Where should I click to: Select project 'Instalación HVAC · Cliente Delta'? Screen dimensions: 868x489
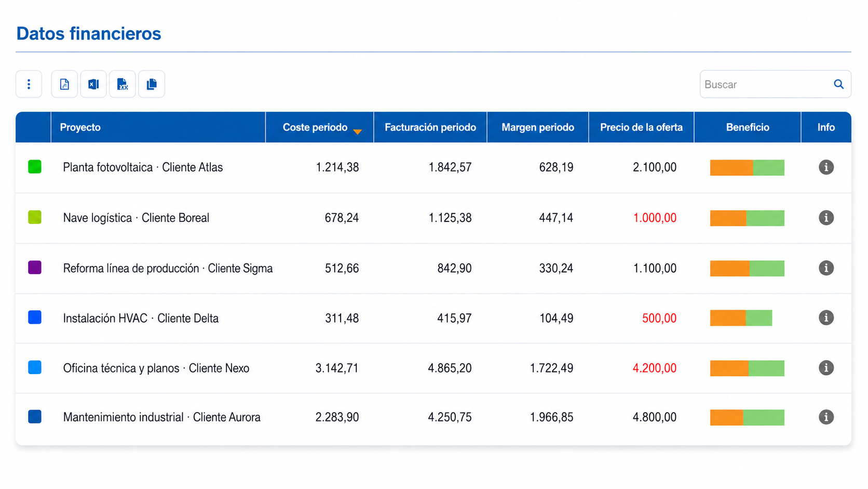point(141,318)
